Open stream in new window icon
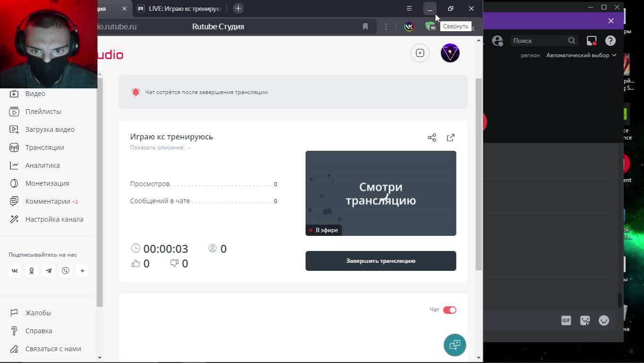Image resolution: width=644 pixels, height=363 pixels. [450, 138]
